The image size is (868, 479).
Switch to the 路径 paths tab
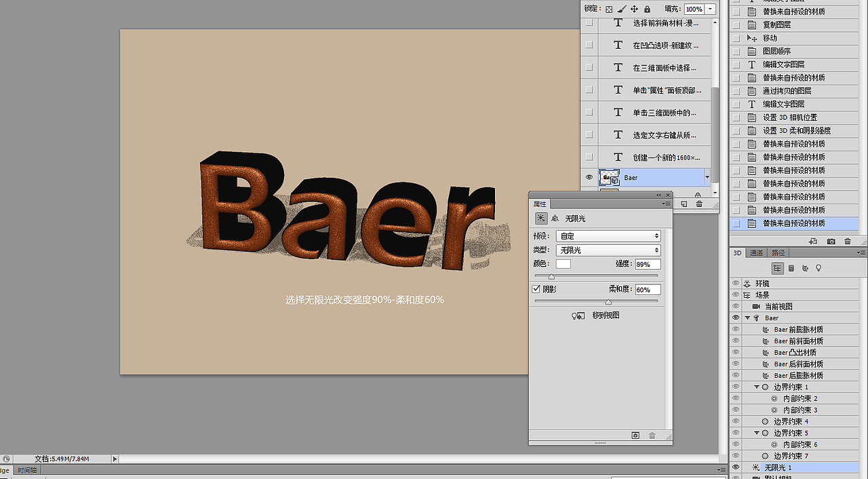click(x=778, y=253)
